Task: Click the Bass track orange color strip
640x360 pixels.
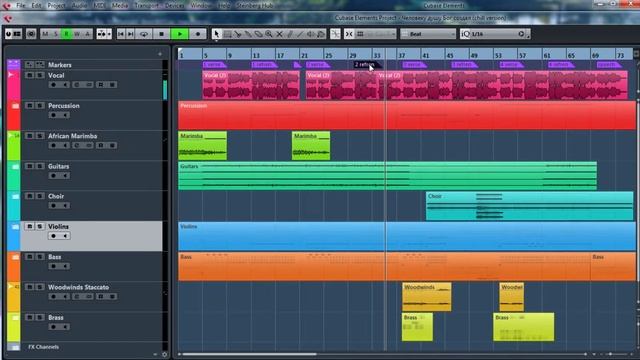Action: (x=13, y=267)
